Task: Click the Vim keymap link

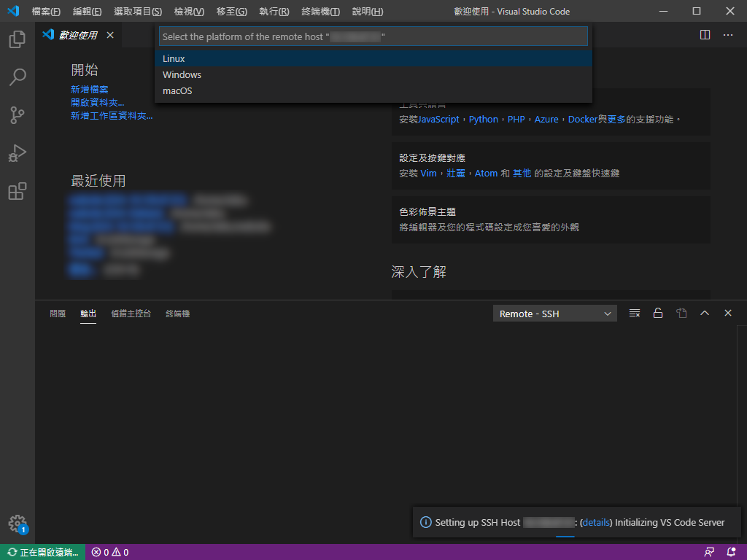Action: [x=428, y=174]
